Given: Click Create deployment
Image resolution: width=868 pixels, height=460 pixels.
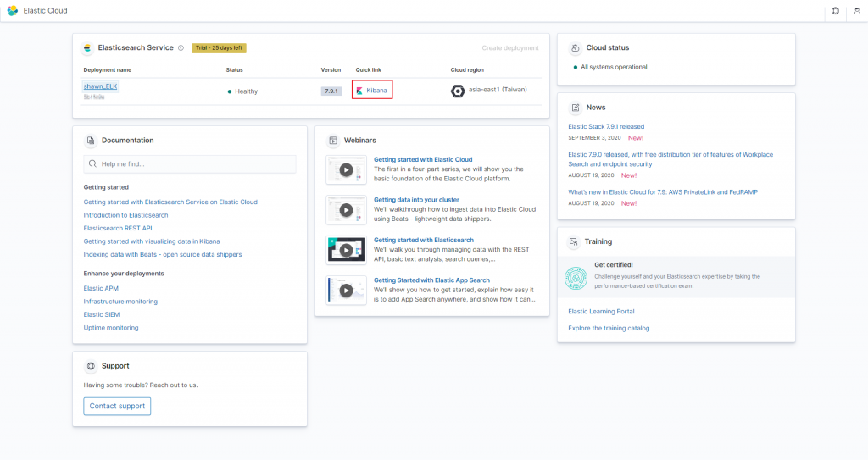Looking at the screenshot, I should coord(509,48).
